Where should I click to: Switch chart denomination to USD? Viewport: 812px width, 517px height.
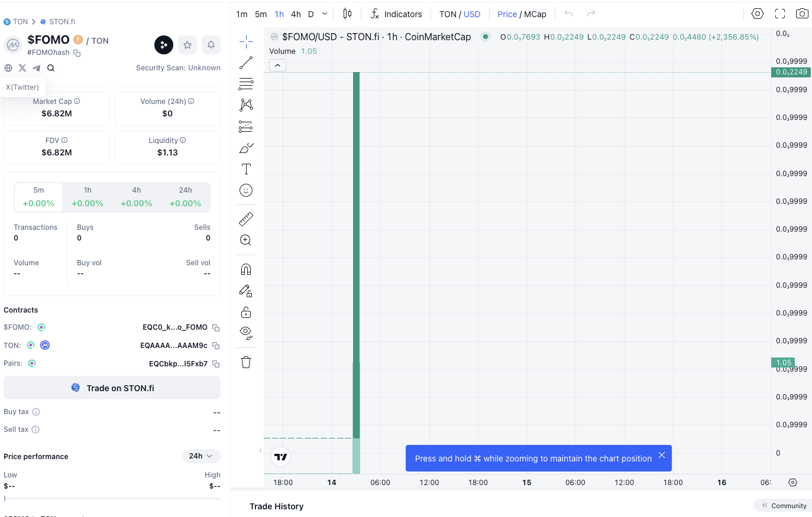[x=472, y=14]
